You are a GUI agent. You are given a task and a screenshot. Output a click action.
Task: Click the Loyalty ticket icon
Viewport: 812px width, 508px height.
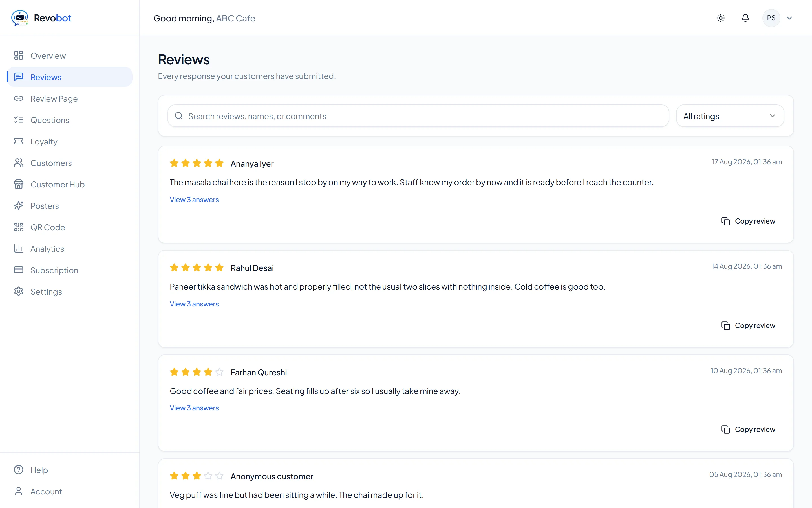pos(19,141)
